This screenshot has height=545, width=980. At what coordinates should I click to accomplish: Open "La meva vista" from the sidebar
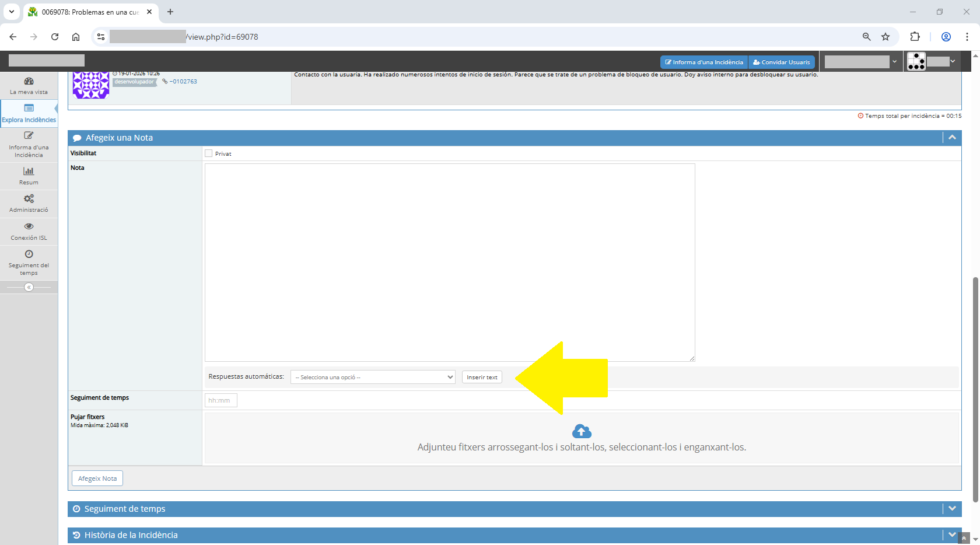tap(28, 85)
